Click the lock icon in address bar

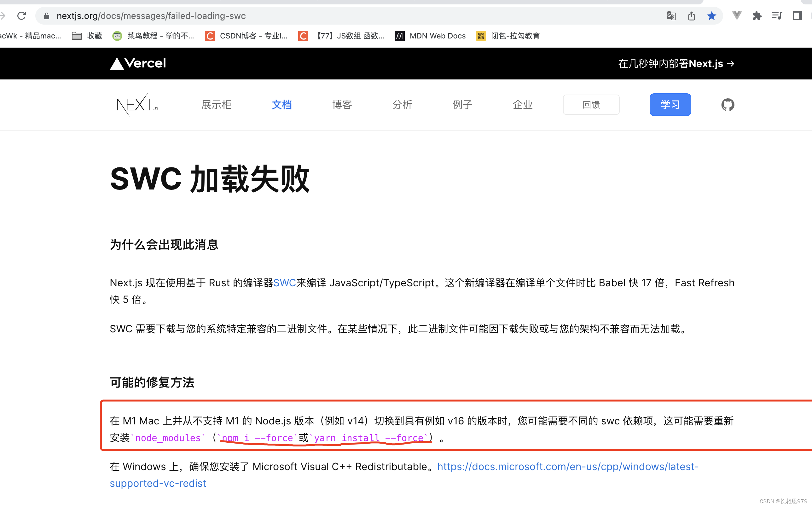click(x=47, y=16)
